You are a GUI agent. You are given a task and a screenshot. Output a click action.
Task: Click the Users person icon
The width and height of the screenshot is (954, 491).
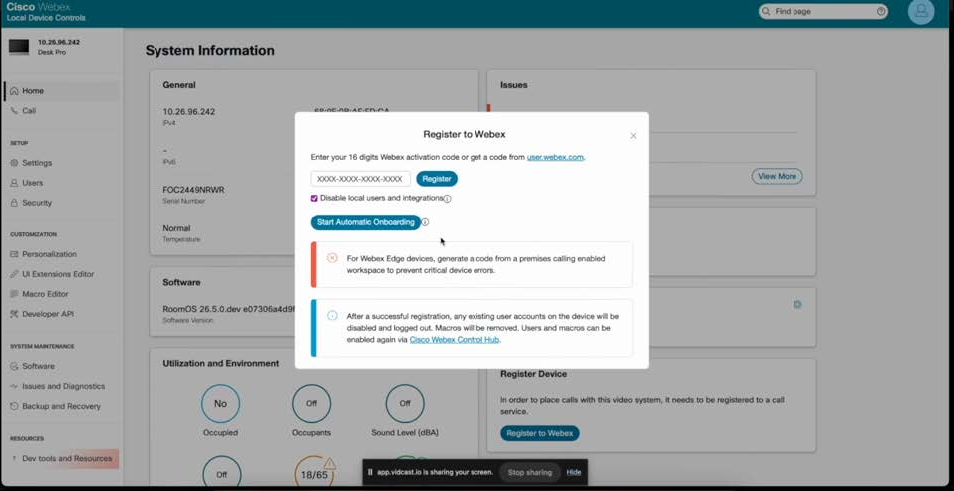[x=15, y=183]
